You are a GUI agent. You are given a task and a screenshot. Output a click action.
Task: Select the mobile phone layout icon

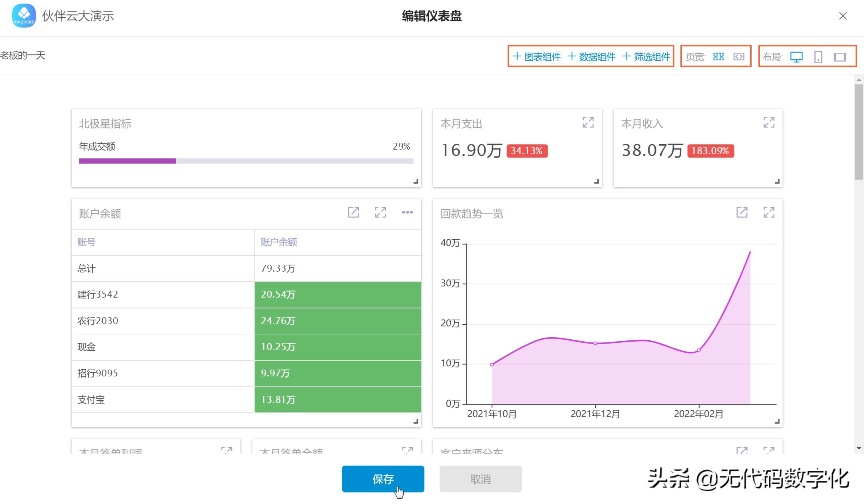point(819,57)
